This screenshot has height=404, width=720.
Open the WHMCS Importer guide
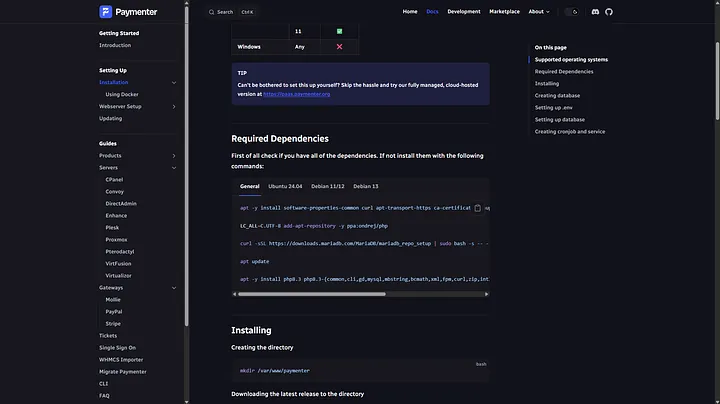click(121, 360)
